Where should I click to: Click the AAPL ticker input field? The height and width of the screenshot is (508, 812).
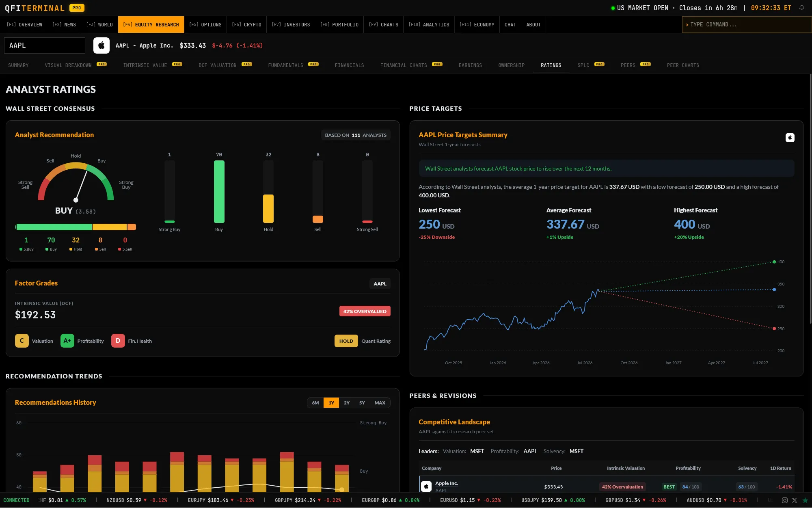point(45,45)
